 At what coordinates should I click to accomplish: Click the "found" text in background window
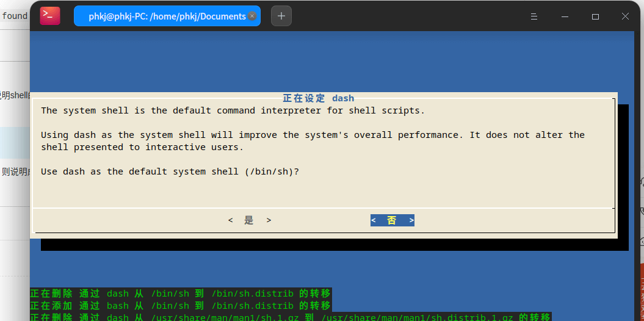15,16
